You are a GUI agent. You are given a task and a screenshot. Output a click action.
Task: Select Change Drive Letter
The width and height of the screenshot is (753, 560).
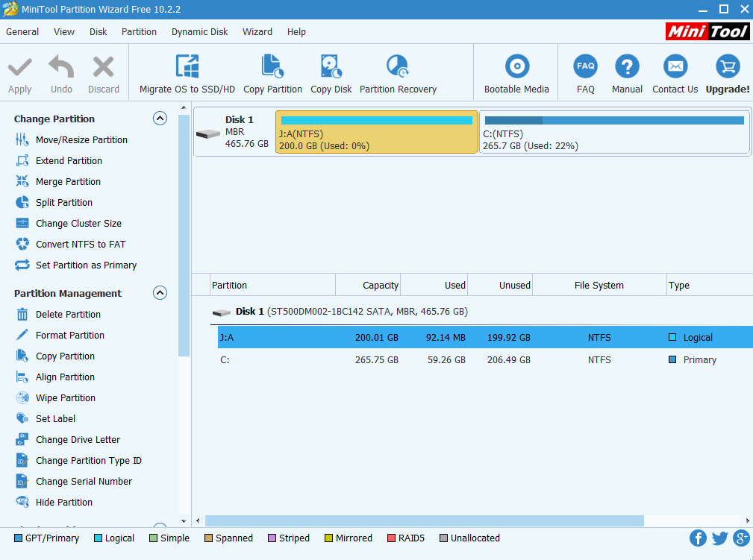click(x=68, y=439)
